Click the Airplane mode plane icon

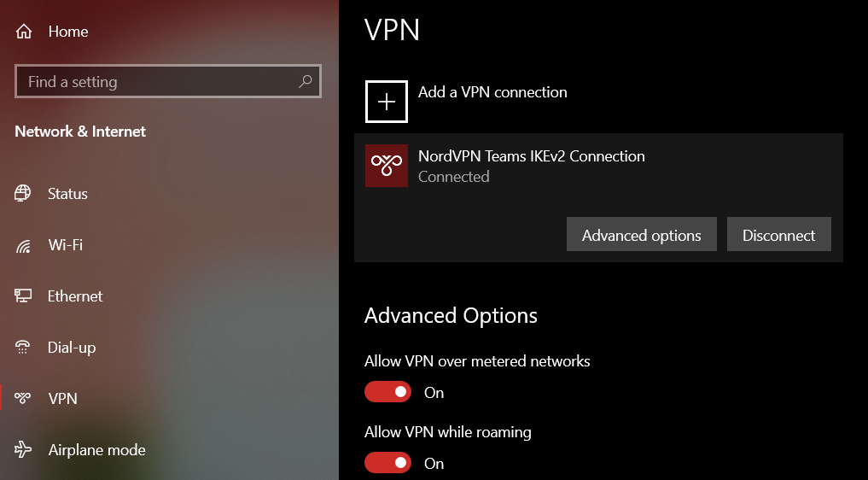coord(23,450)
